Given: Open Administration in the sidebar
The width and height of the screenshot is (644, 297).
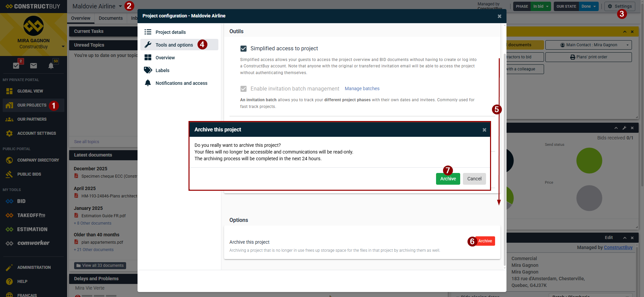Looking at the screenshot, I should (x=33, y=268).
